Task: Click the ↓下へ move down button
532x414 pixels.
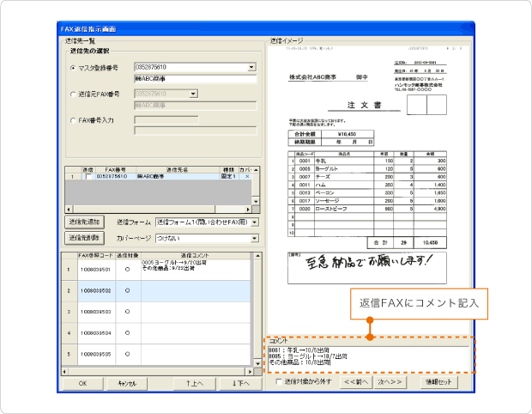Action: [x=240, y=383]
